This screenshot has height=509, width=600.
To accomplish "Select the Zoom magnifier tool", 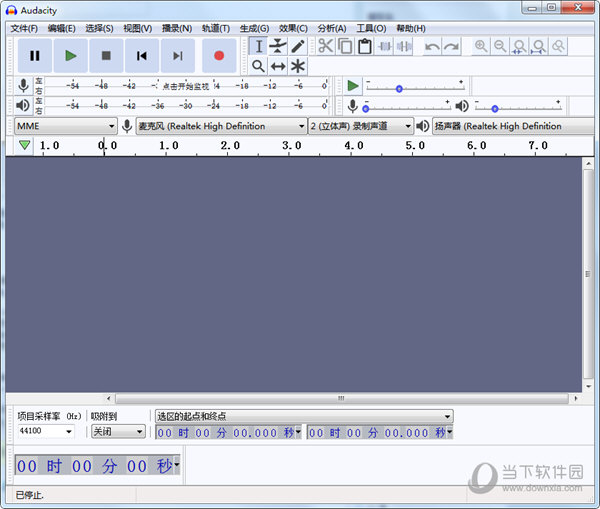I will pos(258,66).
